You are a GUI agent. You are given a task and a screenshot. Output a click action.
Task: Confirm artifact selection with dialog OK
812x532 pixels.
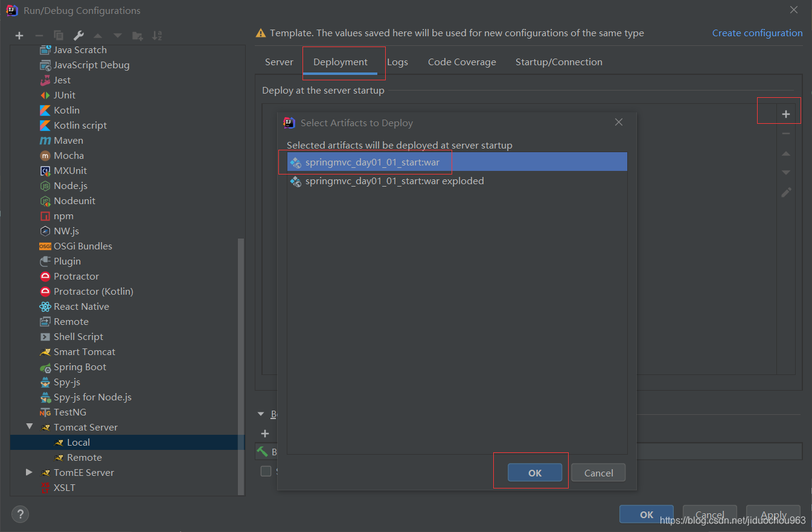[535, 473]
